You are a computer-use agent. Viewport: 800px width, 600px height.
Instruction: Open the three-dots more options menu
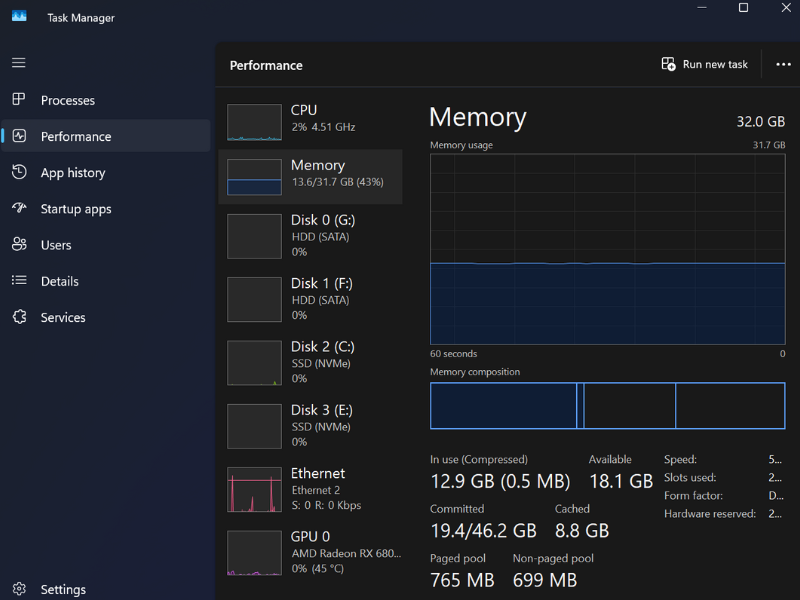(783, 65)
